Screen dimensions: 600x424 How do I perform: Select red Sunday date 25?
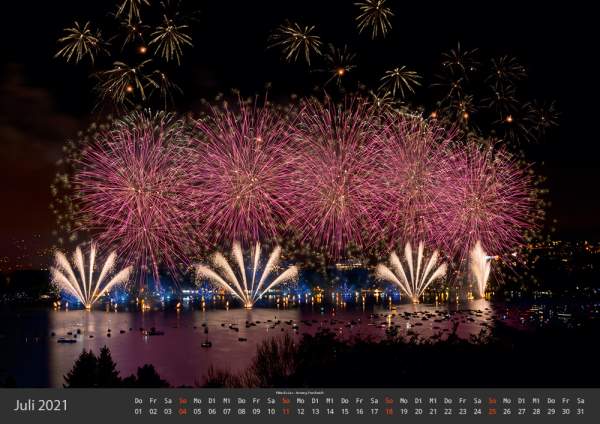[492, 412]
